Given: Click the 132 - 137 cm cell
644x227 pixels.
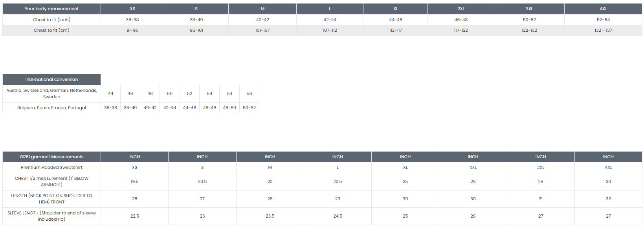Looking at the screenshot, I should point(603,30).
